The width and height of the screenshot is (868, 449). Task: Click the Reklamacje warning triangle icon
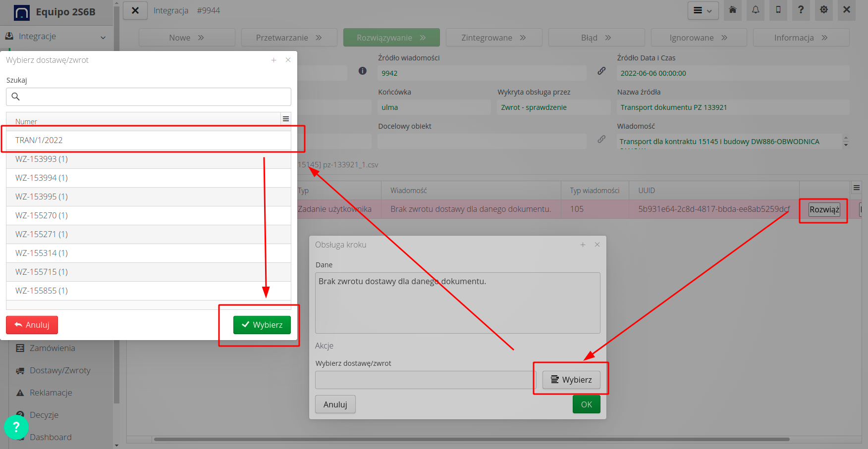pyautogui.click(x=20, y=393)
